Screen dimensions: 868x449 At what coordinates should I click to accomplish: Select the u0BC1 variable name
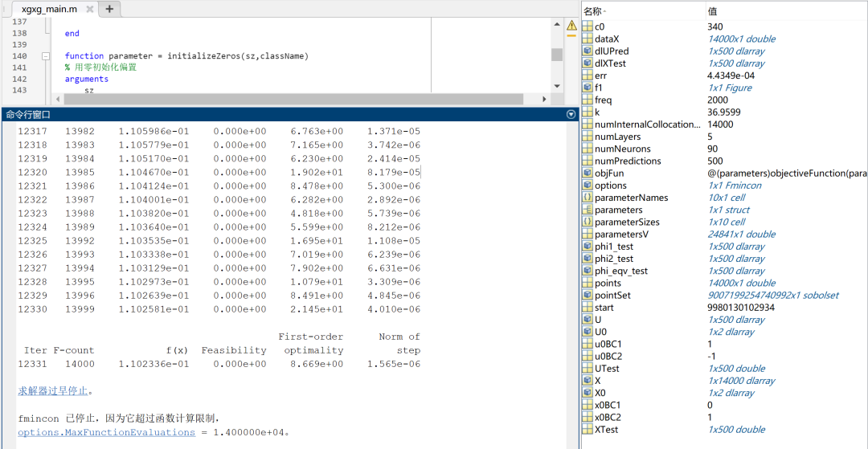[608, 344]
